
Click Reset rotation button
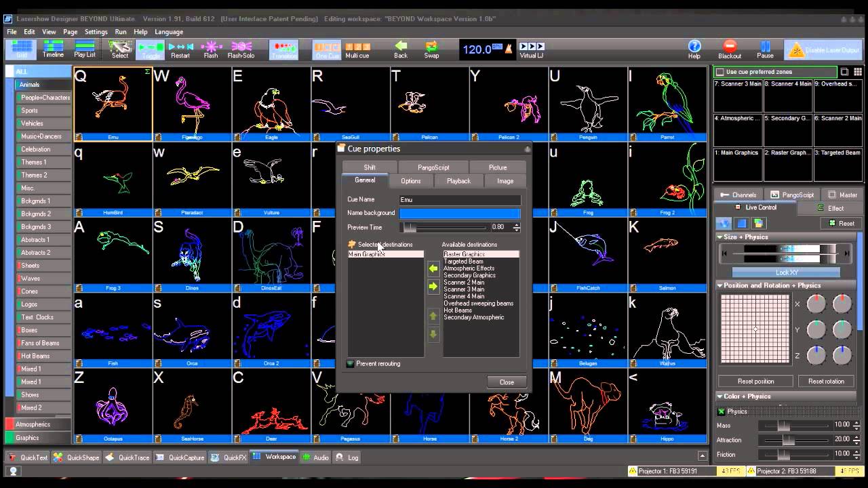click(x=825, y=381)
